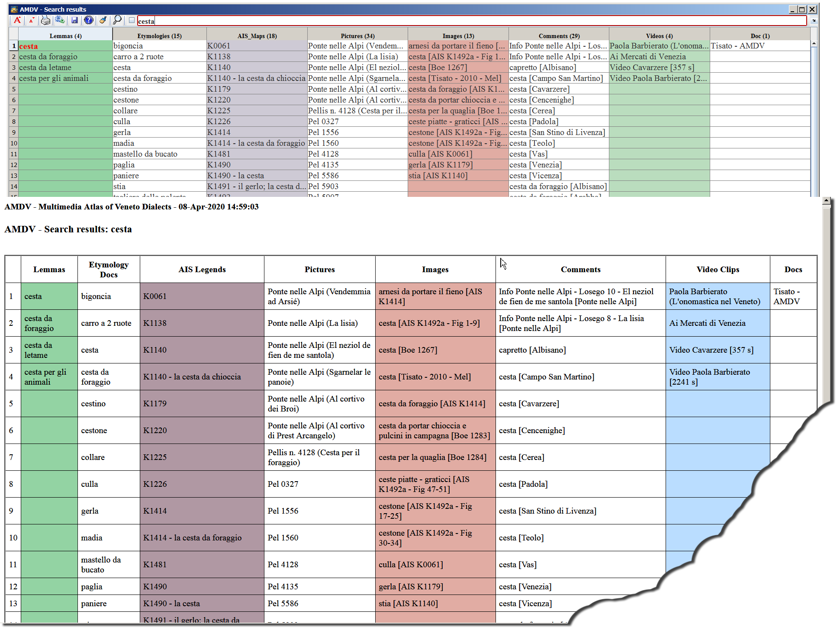Select the Videos (4) column header

click(659, 36)
